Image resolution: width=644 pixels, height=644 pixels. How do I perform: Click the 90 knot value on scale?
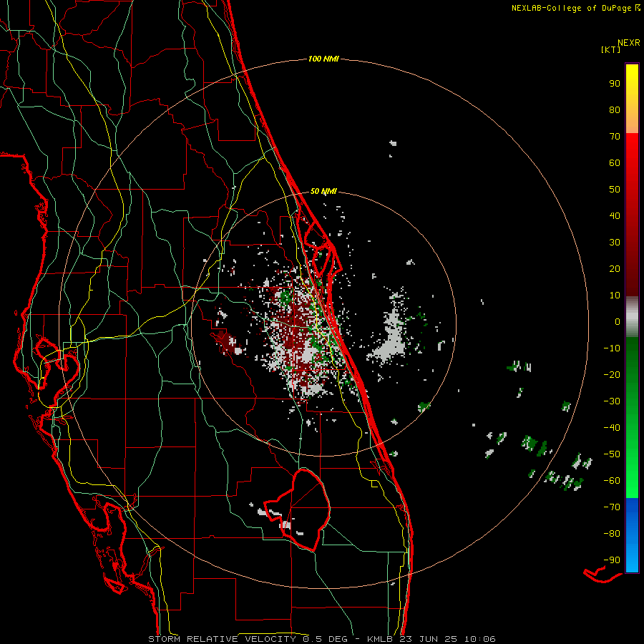(615, 84)
